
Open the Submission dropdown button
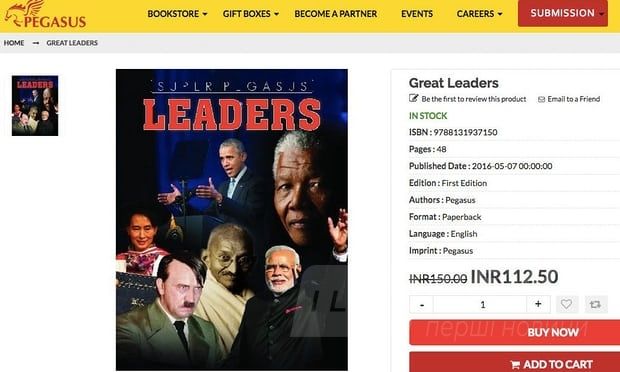pos(562,13)
